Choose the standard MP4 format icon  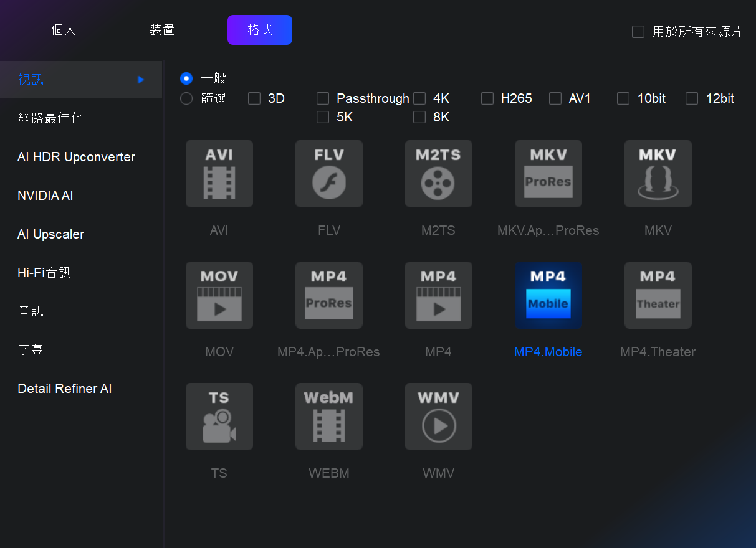(439, 295)
